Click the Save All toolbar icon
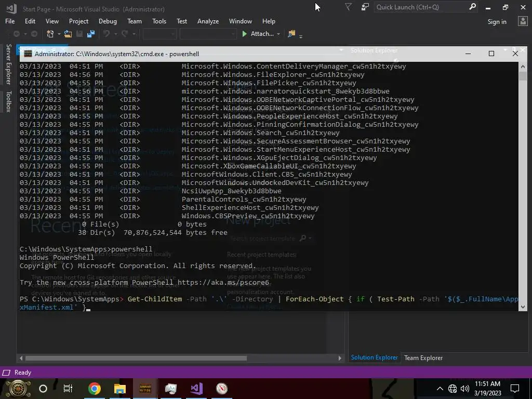 [90, 34]
